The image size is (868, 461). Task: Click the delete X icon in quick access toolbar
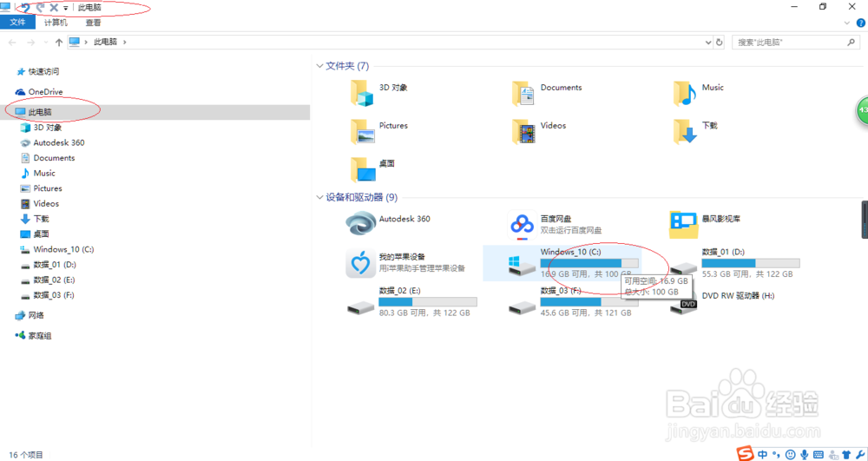54,7
